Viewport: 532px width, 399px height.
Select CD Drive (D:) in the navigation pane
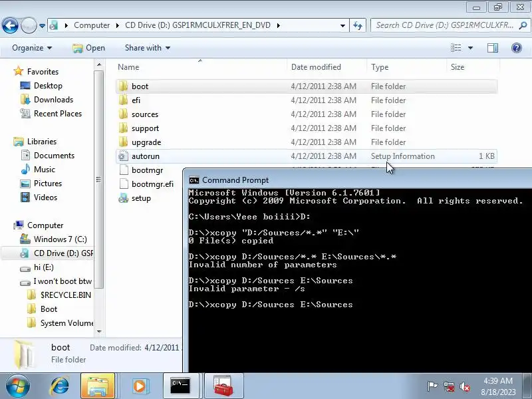[57, 253]
